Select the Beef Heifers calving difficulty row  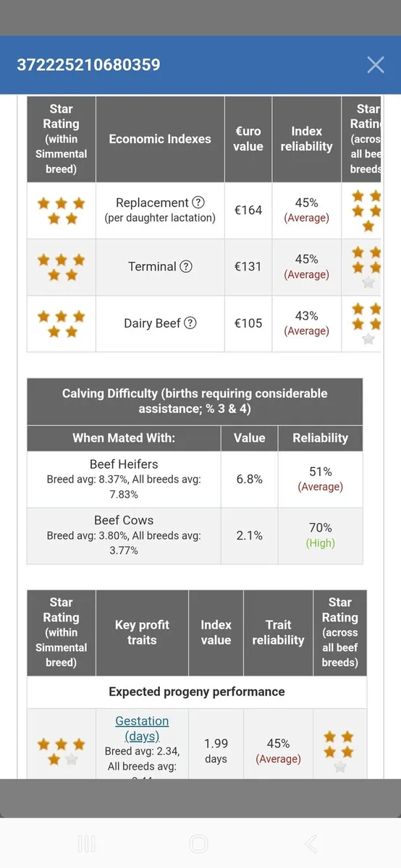click(x=195, y=479)
